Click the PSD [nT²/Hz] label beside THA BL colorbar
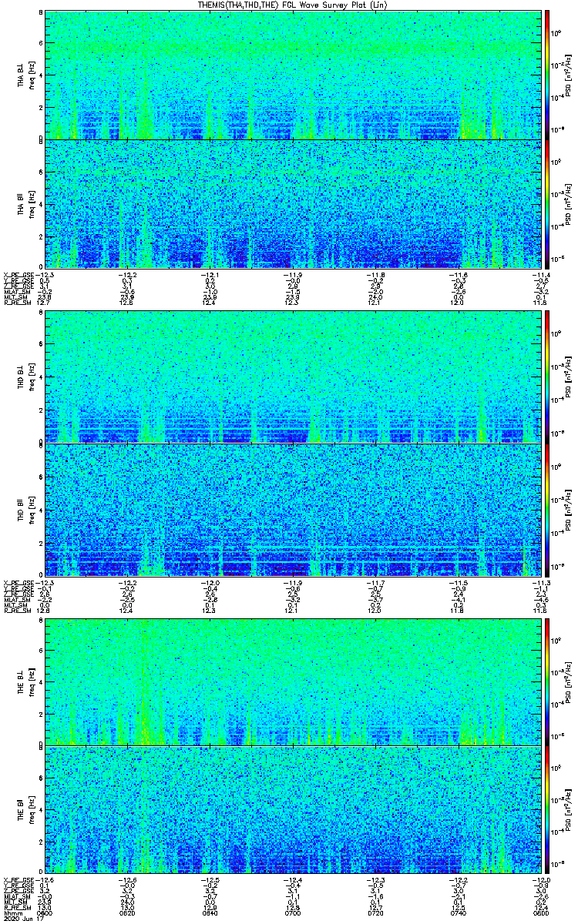Viewport: 578px width, 924px height. click(x=566, y=75)
